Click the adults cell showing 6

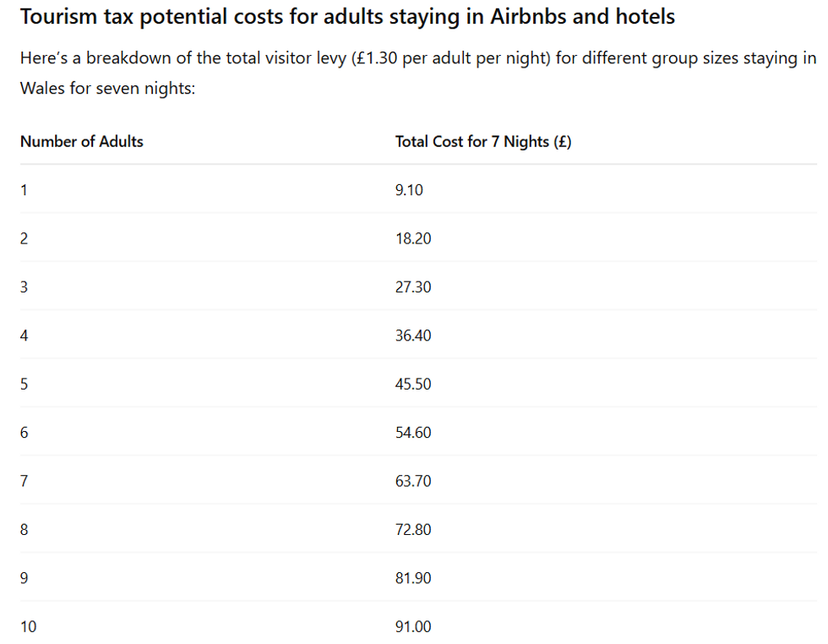point(24,433)
